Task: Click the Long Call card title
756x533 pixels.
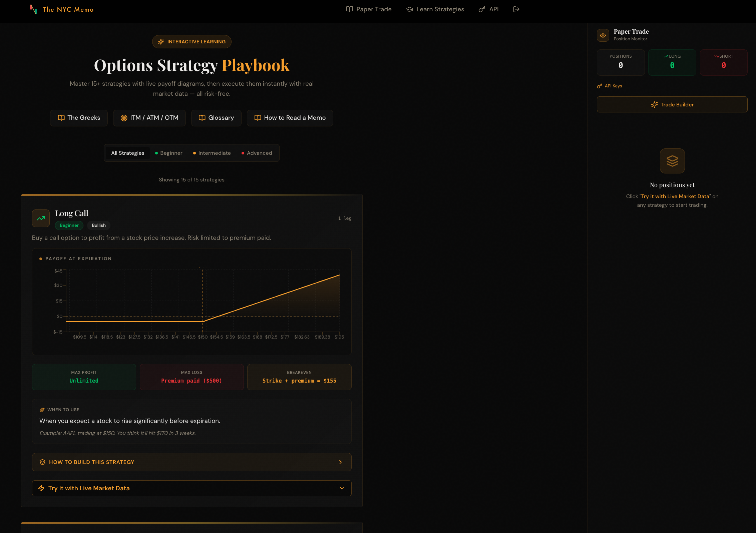Action: pos(72,213)
